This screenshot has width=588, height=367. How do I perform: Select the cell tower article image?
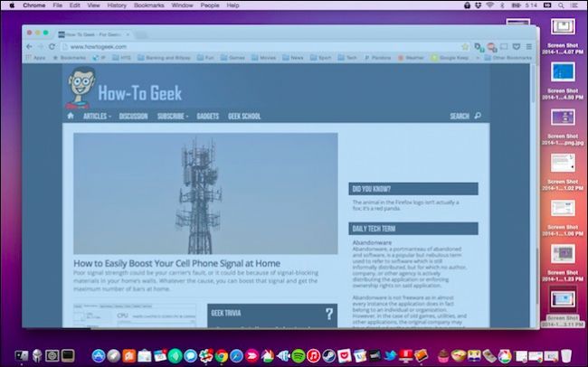205,193
